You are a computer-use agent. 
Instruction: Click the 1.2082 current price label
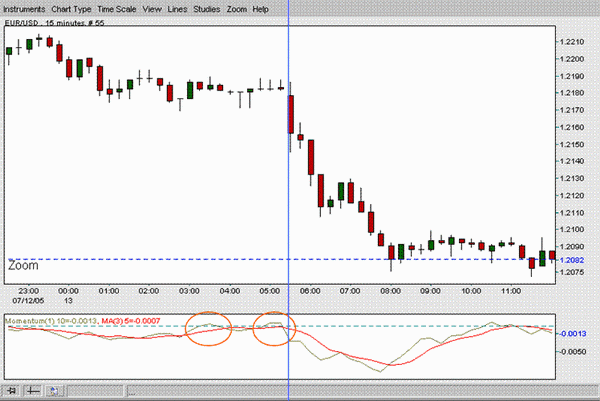(572, 260)
